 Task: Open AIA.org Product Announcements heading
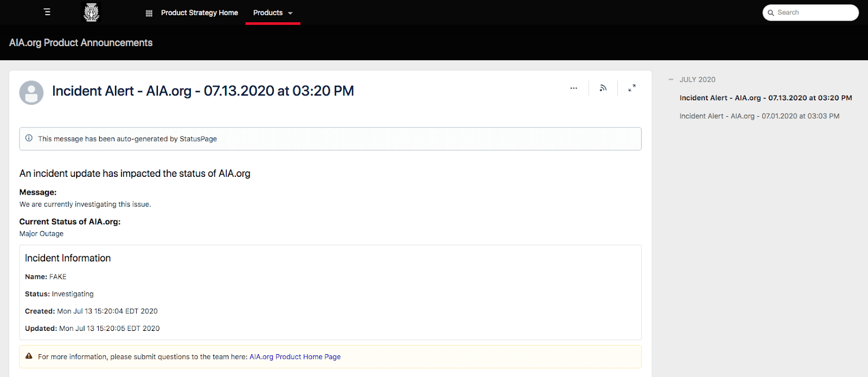coord(81,42)
